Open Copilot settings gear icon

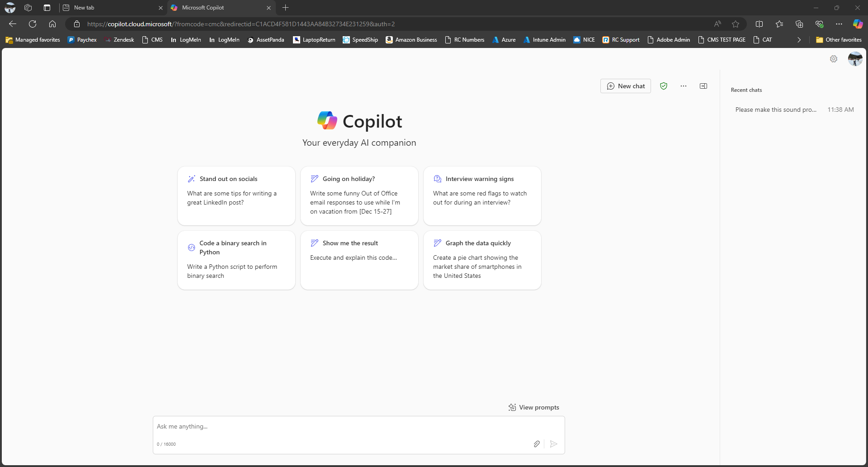(834, 59)
